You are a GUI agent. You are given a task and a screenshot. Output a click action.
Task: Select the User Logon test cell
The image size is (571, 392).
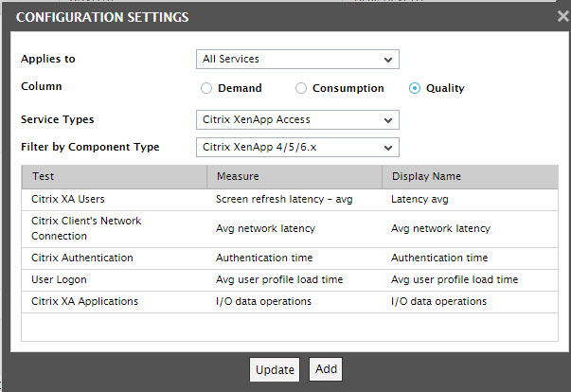coord(115,280)
